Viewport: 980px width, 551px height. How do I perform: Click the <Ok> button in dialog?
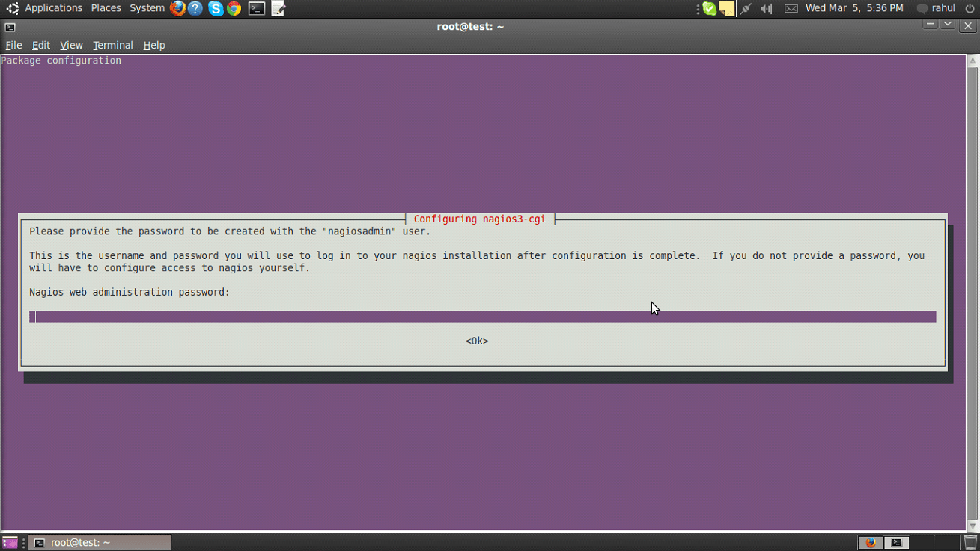pyautogui.click(x=477, y=341)
